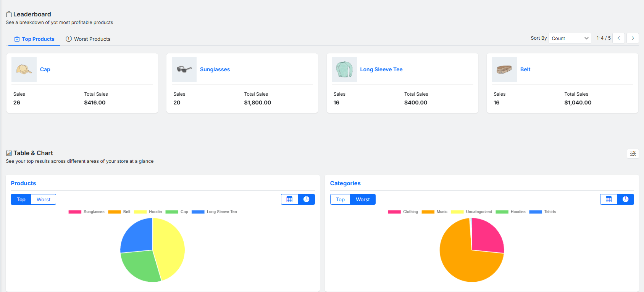644x292 pixels.
Task: Switch to Worst Products tab
Action: 88,39
